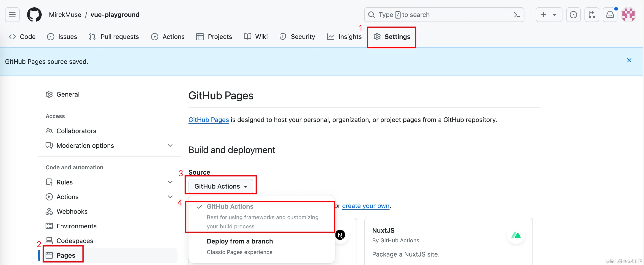Open the issues shortcut icon in header
Viewport: 644px width, 265px height.
[x=573, y=15]
